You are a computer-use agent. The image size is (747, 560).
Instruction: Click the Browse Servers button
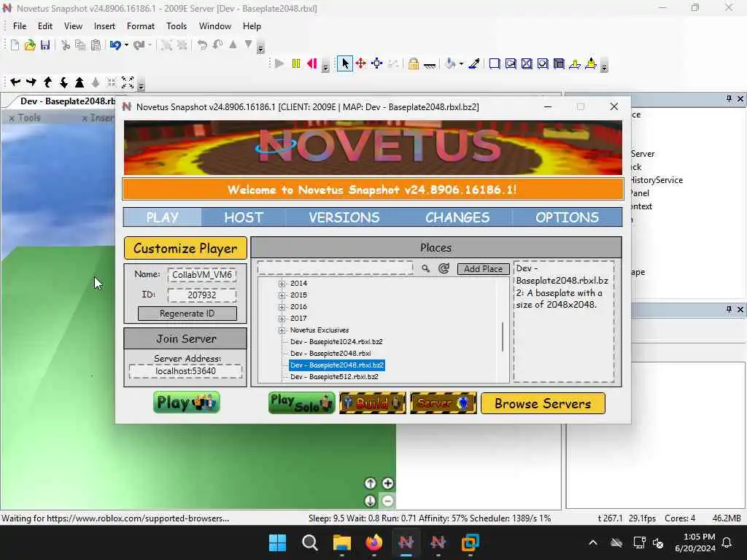pos(543,403)
